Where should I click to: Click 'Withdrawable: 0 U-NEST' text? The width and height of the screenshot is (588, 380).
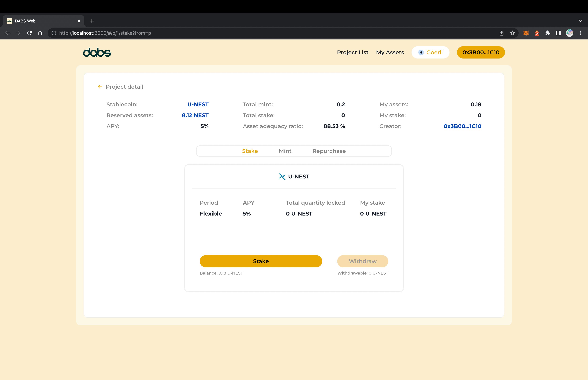tap(362, 273)
